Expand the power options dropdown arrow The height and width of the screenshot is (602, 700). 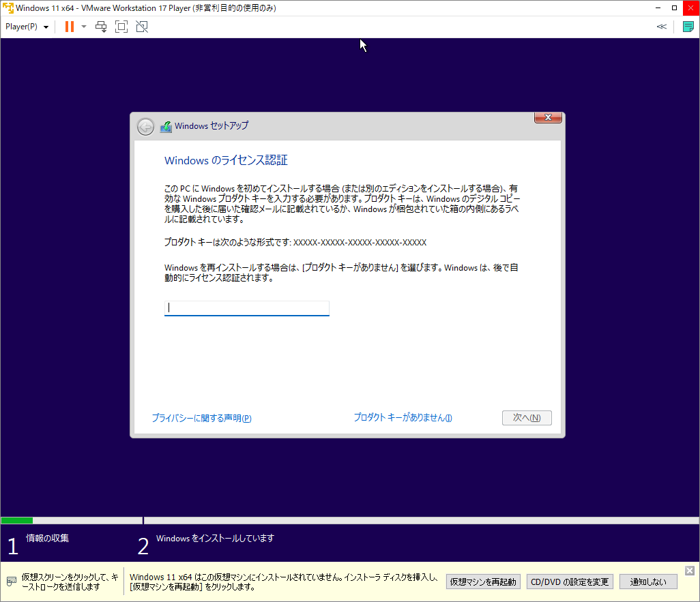(83, 27)
